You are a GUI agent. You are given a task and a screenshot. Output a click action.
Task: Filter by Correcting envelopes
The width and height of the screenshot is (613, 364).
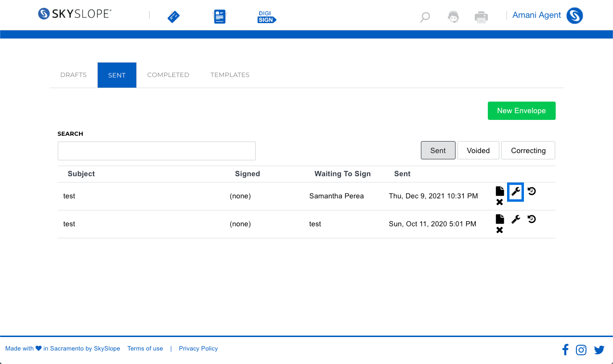pos(528,150)
